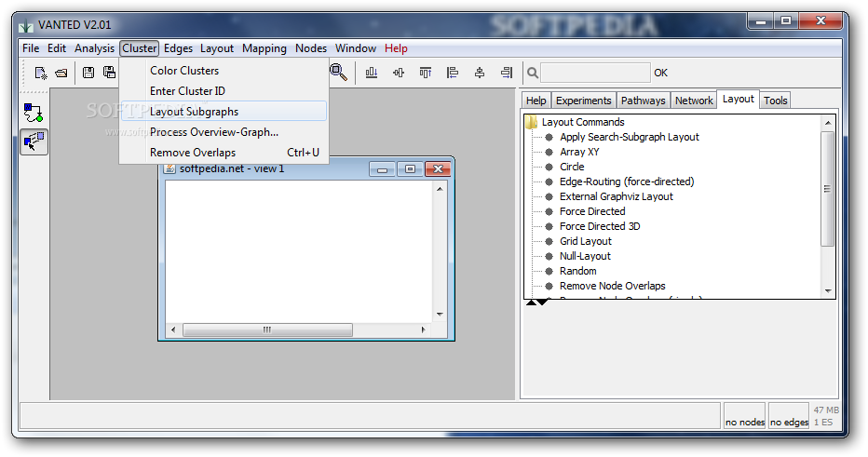The height and width of the screenshot is (457, 868).
Task: Collapse split pane with black triangle arrows
Action: click(x=537, y=302)
